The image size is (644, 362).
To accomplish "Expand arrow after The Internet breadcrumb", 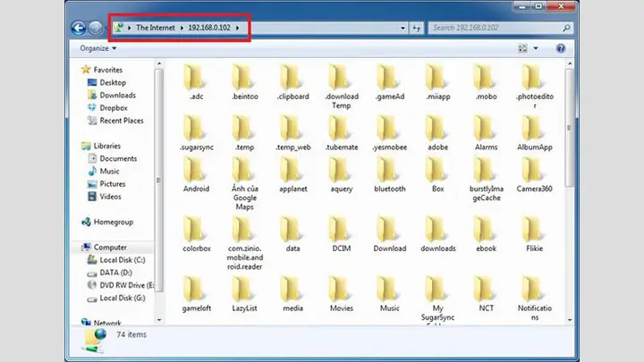I will (182, 28).
